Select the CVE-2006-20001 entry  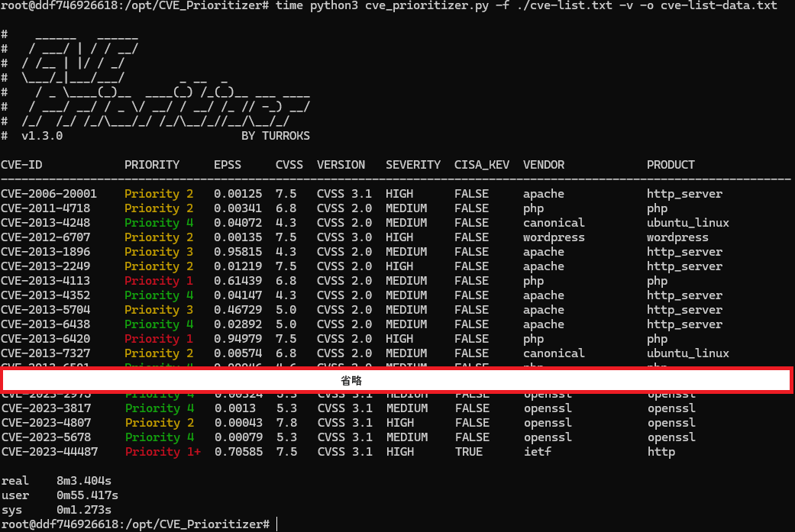pyautogui.click(x=49, y=194)
